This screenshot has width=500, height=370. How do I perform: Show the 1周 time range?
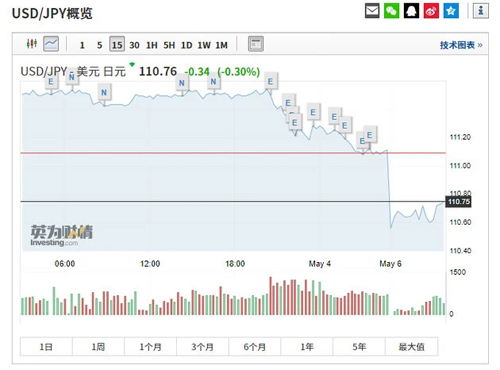(x=98, y=347)
